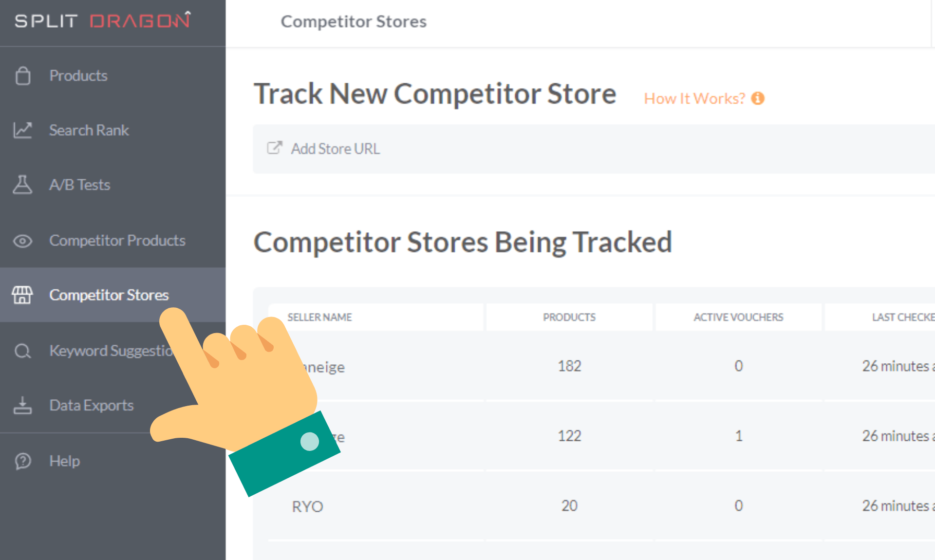The height and width of the screenshot is (560, 935).
Task: Click the Add Store URL button
Action: click(x=337, y=148)
